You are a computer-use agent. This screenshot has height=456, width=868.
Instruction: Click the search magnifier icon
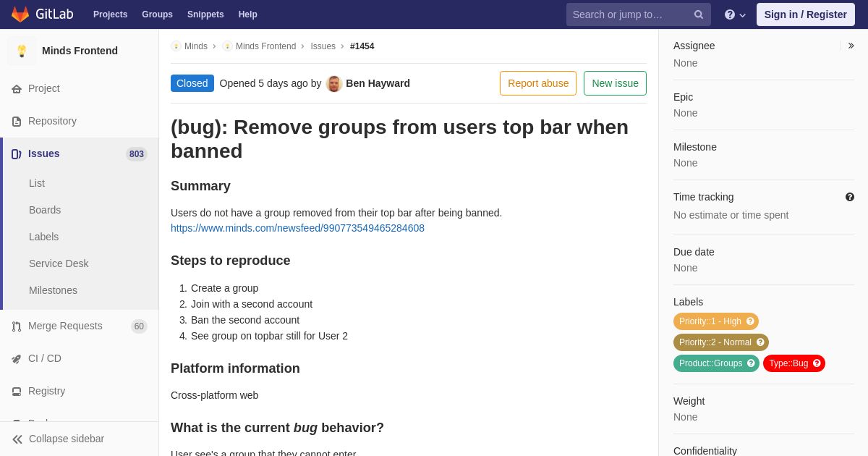tap(699, 14)
